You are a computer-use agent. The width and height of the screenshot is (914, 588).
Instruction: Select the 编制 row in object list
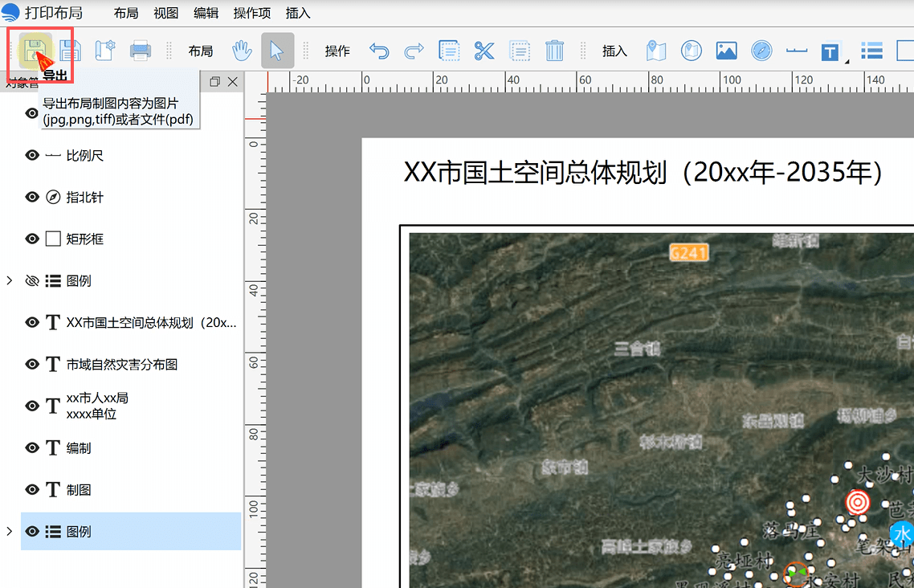tap(131, 447)
